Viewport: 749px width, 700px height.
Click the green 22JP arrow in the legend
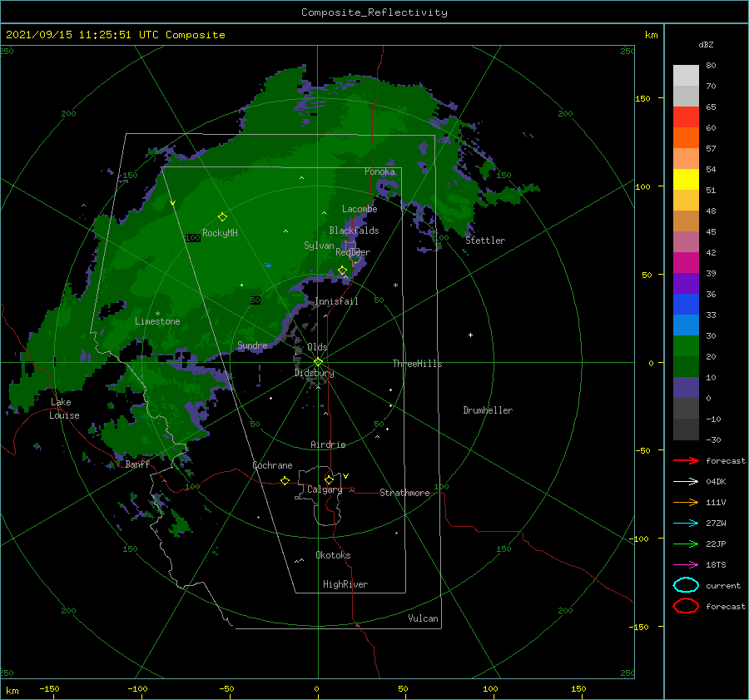pyautogui.click(x=686, y=544)
